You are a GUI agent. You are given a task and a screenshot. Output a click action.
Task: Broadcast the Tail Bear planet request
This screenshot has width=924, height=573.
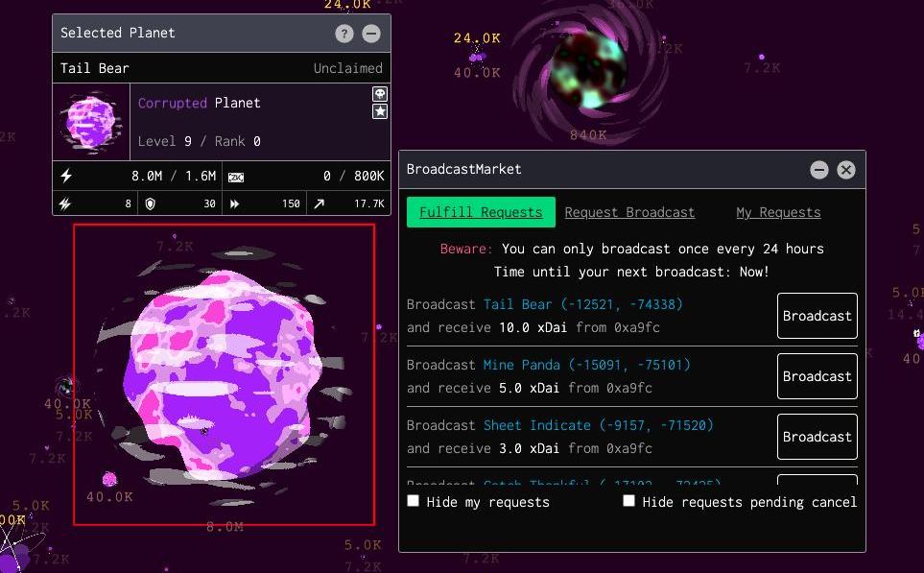tap(817, 316)
